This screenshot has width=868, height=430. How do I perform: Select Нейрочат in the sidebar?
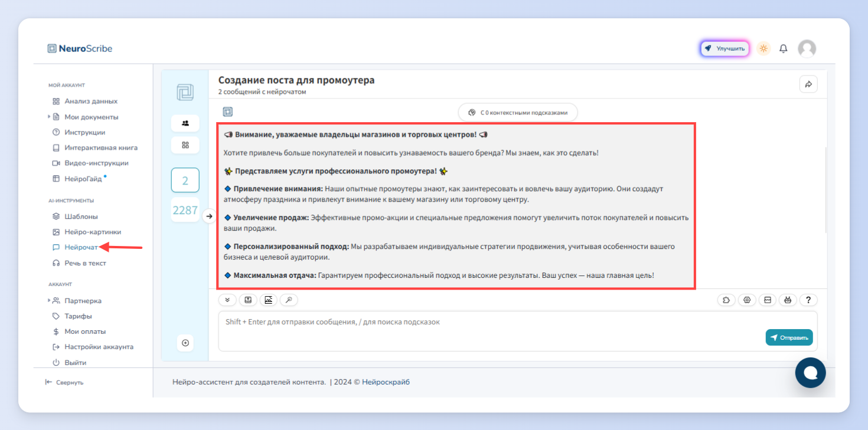tap(81, 248)
